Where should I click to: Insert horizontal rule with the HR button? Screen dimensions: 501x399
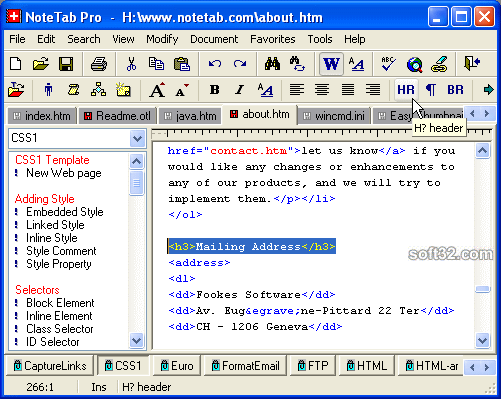point(406,89)
